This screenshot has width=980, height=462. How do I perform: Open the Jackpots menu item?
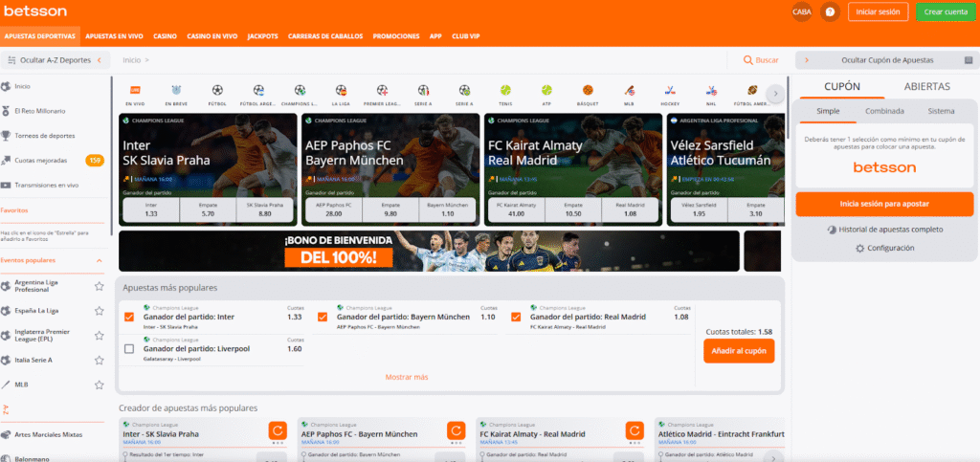pos(262,36)
